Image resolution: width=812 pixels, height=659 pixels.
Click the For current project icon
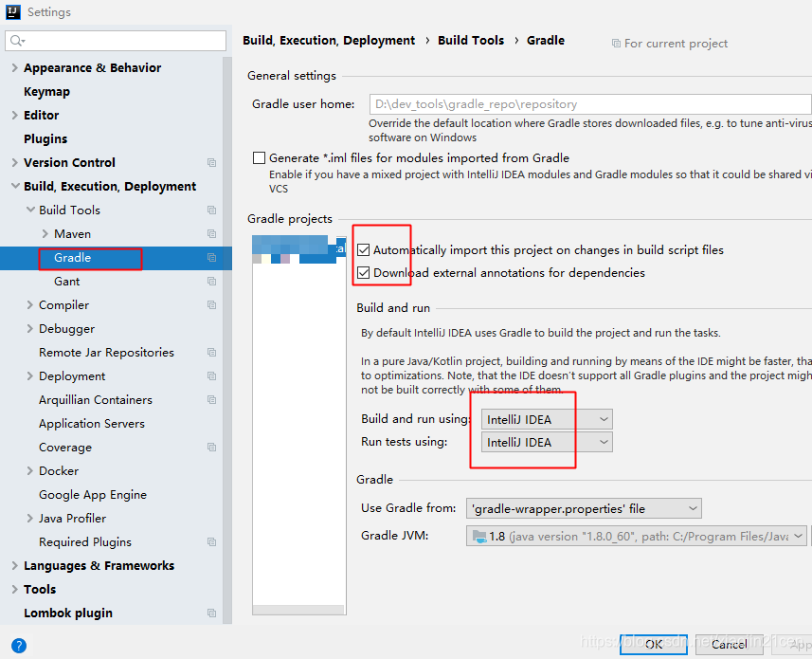coord(616,44)
